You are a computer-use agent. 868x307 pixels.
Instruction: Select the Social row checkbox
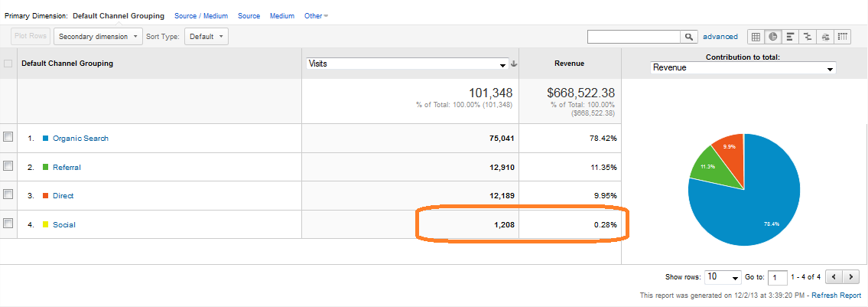[x=8, y=224]
